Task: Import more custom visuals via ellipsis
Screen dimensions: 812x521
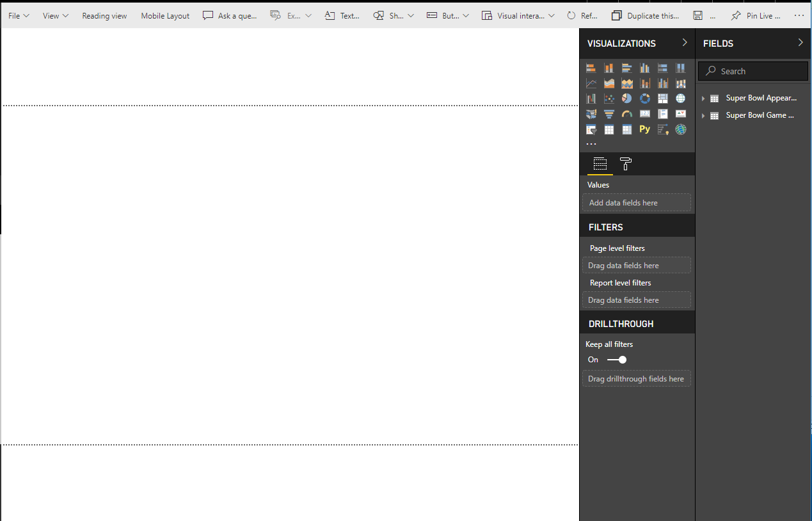Action: [x=591, y=144]
